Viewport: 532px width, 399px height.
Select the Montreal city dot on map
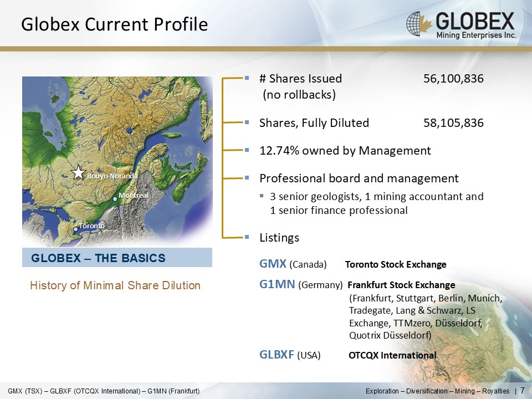pyautogui.click(x=115, y=198)
